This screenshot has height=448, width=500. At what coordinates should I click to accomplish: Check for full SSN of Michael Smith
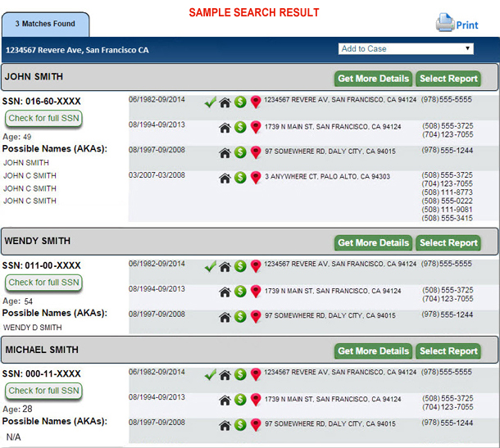pos(43,391)
